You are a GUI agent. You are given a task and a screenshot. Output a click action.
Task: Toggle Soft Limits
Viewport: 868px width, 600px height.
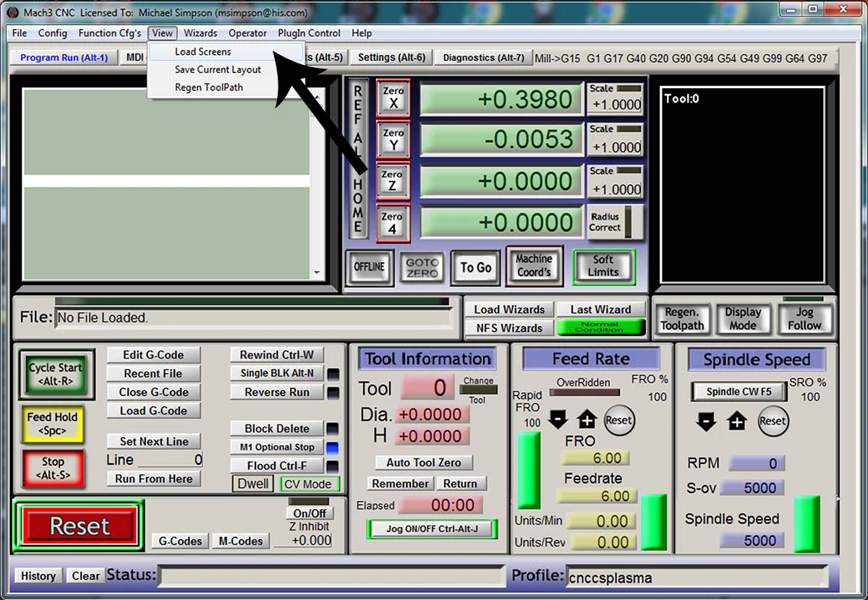tap(603, 266)
